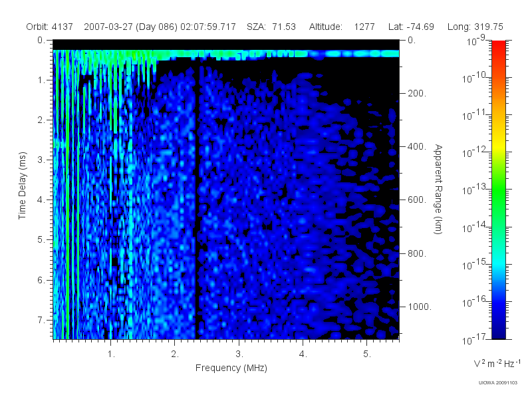This screenshot has height=399, width=532.
Task: Click frequency tick label '1.'
Action: (111, 354)
